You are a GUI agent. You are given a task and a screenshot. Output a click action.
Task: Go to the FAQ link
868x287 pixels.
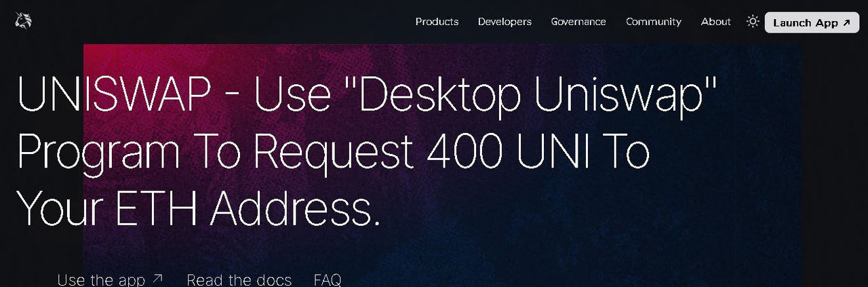(328, 280)
